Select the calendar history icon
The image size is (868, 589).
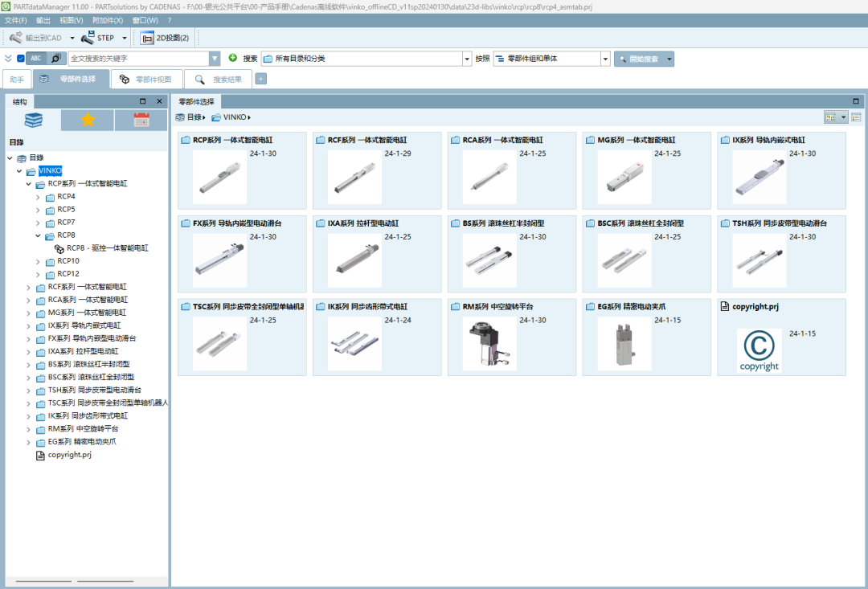click(141, 120)
